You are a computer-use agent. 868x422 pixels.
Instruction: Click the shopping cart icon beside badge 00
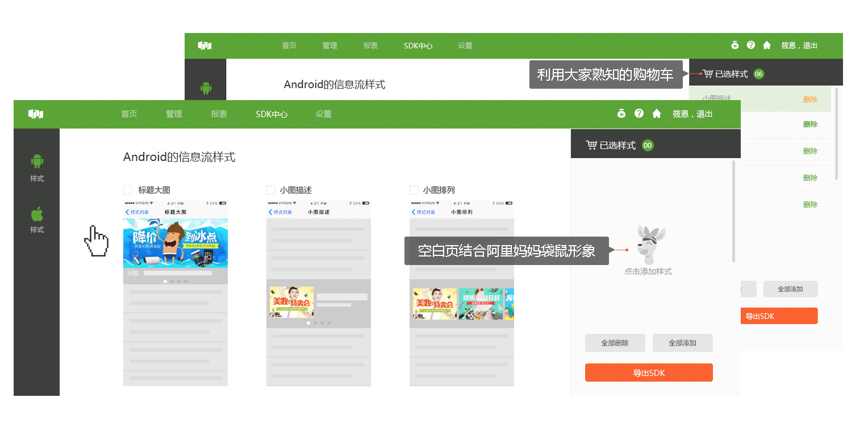click(x=591, y=145)
